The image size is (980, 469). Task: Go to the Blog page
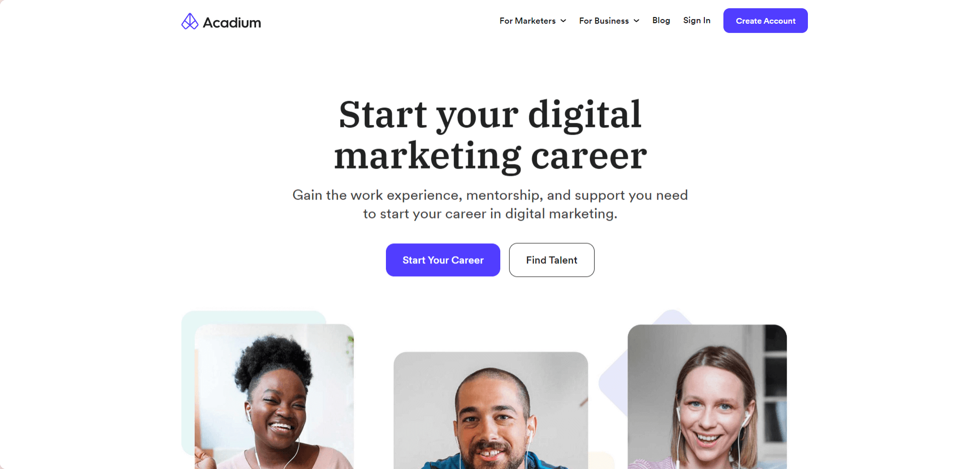(661, 20)
